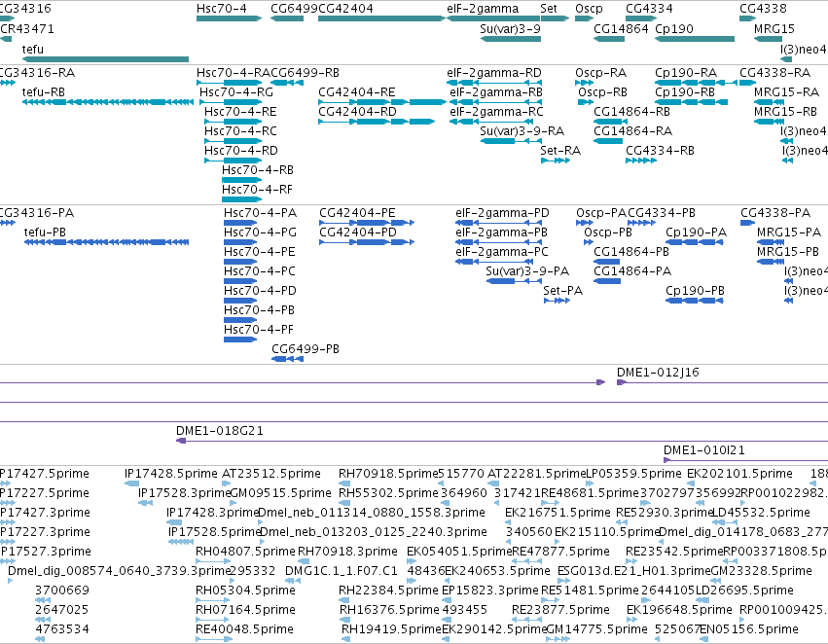828x644 pixels.
Task: Select the Oscp gene label
Action: click(x=589, y=9)
